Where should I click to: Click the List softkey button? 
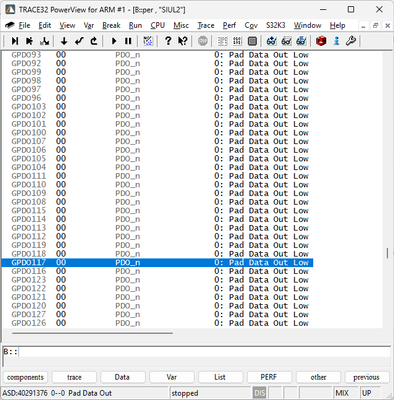click(220, 377)
